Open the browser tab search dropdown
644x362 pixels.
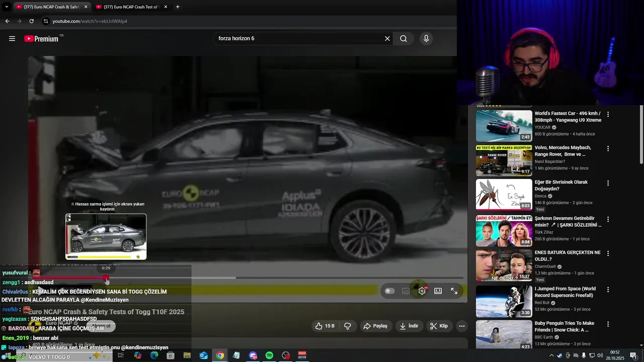[x=6, y=7]
